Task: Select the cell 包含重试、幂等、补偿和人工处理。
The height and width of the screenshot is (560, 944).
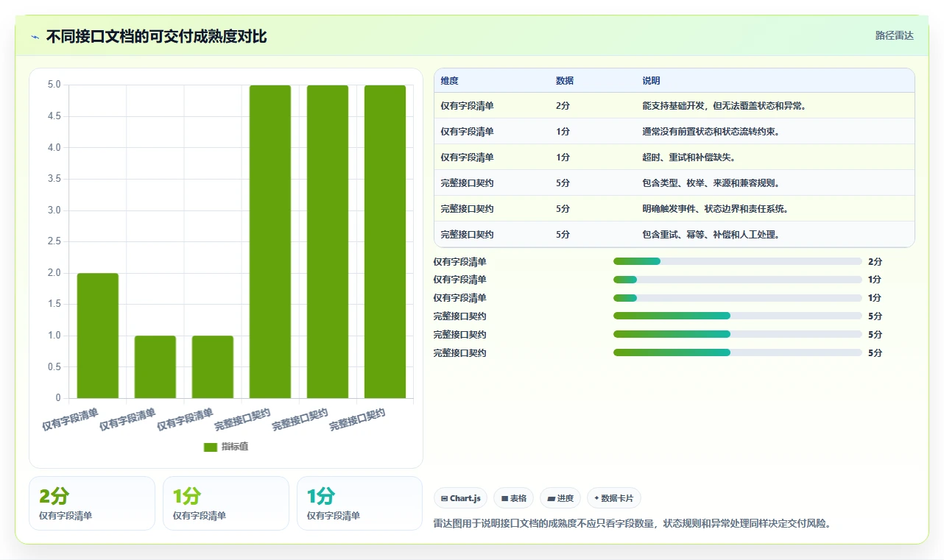Action: pos(711,235)
